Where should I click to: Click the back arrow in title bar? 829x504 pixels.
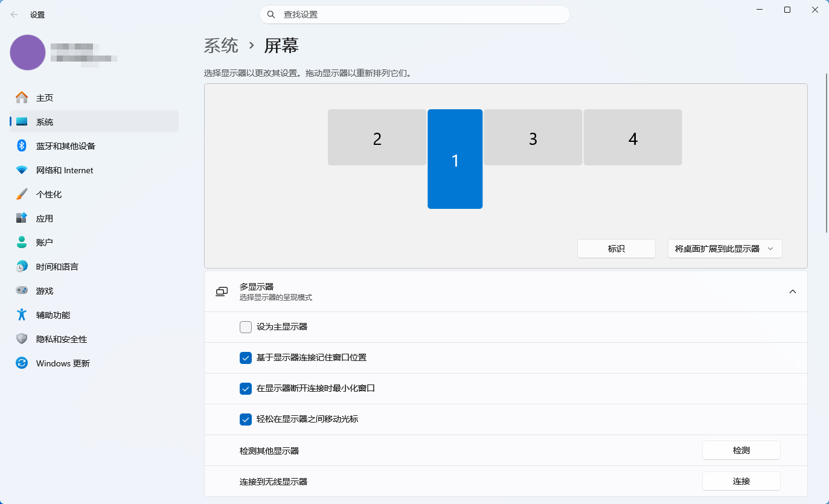[x=14, y=14]
